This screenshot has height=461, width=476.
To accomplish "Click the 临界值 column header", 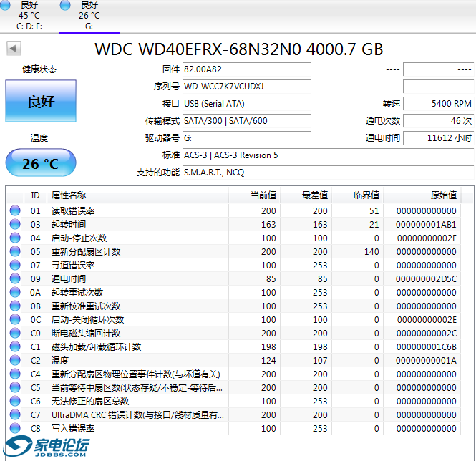I will 358,195.
